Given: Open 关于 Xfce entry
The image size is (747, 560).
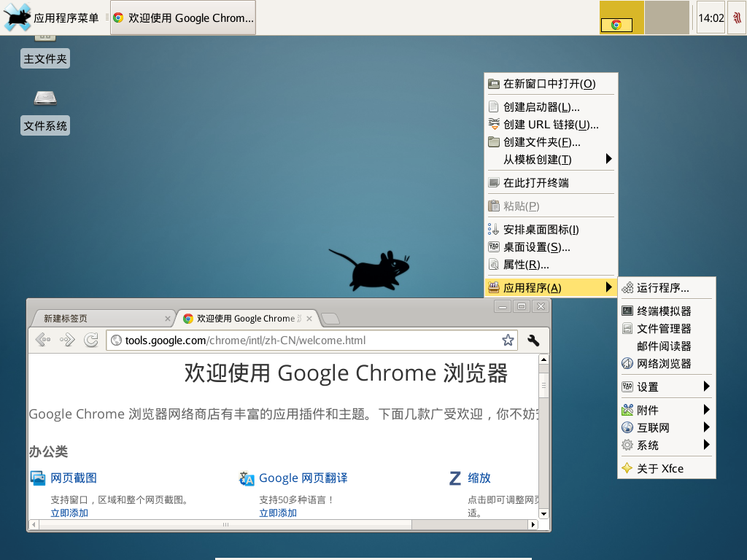Looking at the screenshot, I should pyautogui.click(x=667, y=469).
